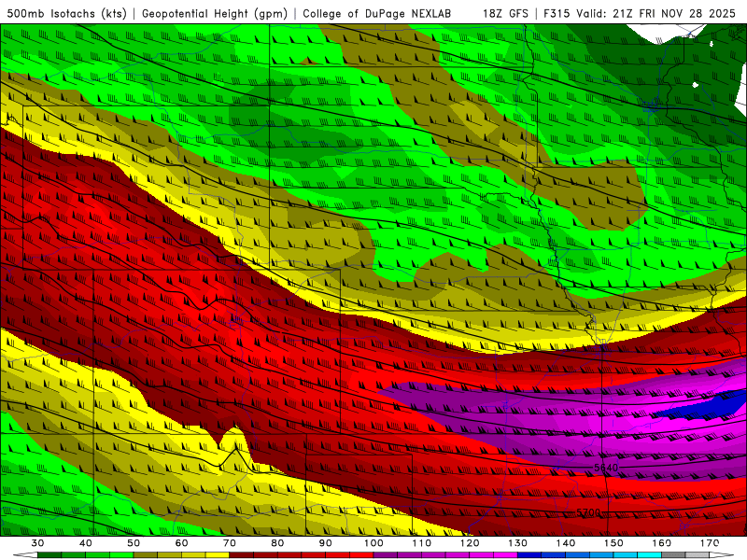This screenshot has width=747, height=560.
Task: Click the 'Valid: 21Z FRI NOV 28 2025' text
Action: (656, 13)
